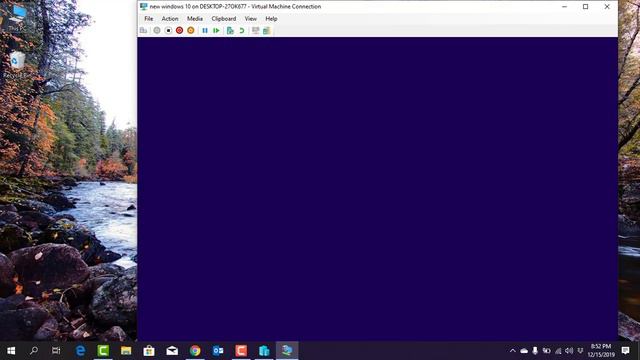Save the VM state with the orange icon
This screenshot has height=360, width=640.
(x=191, y=31)
